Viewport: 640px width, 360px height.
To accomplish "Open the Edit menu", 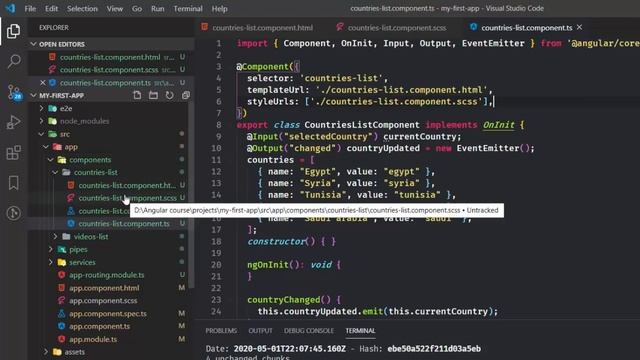I will click(51, 9).
